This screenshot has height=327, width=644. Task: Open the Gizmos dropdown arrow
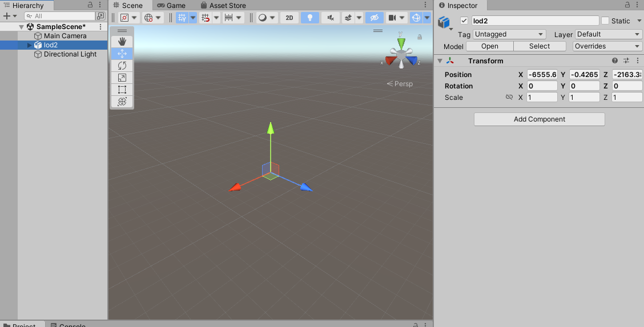pyautogui.click(x=427, y=18)
